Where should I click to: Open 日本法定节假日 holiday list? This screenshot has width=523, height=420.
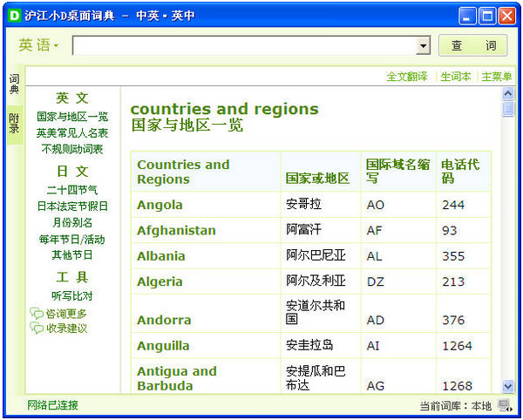point(72,207)
